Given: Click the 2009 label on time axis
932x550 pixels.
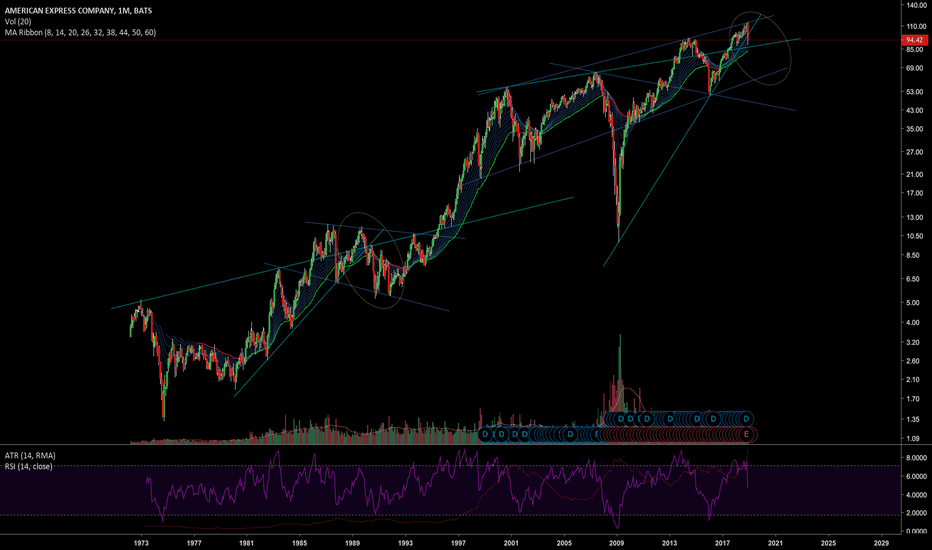Looking at the screenshot, I should (x=617, y=543).
